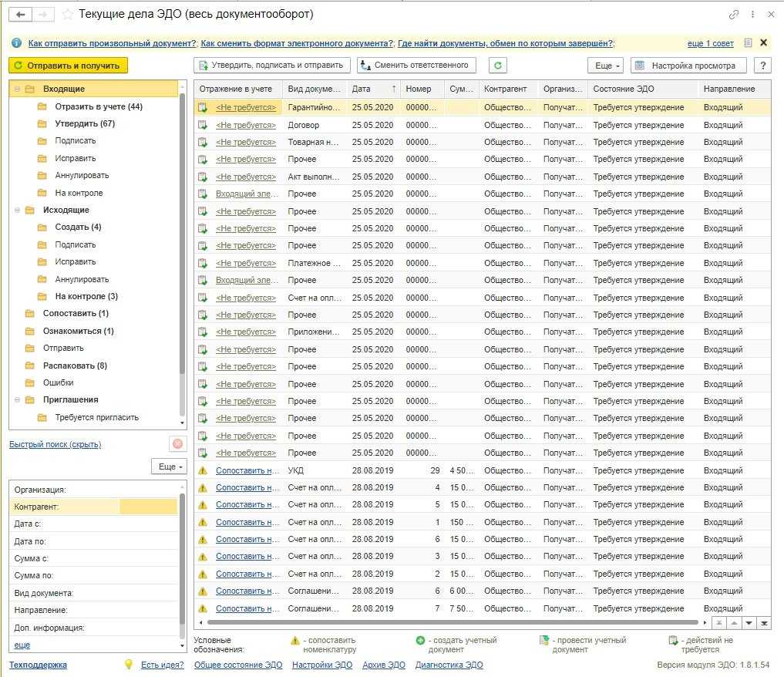Click the Контрагент filter input field
Viewport: 784px width, 677px height.
pyautogui.click(x=148, y=507)
